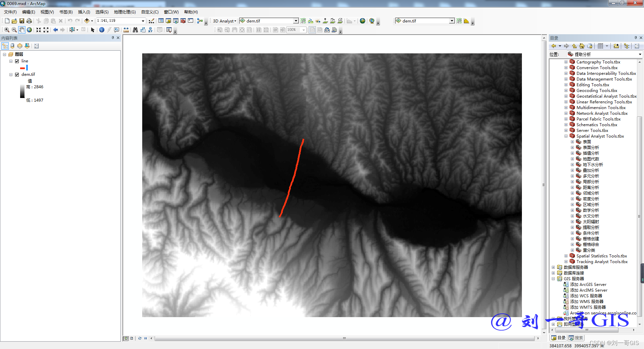
Task: Select the Measure ruler tool
Action: click(x=126, y=30)
